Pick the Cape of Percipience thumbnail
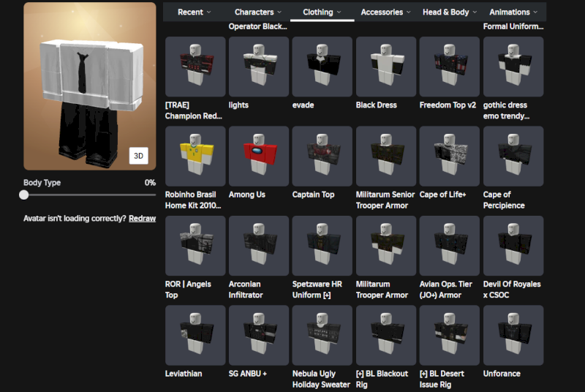 [x=513, y=156]
